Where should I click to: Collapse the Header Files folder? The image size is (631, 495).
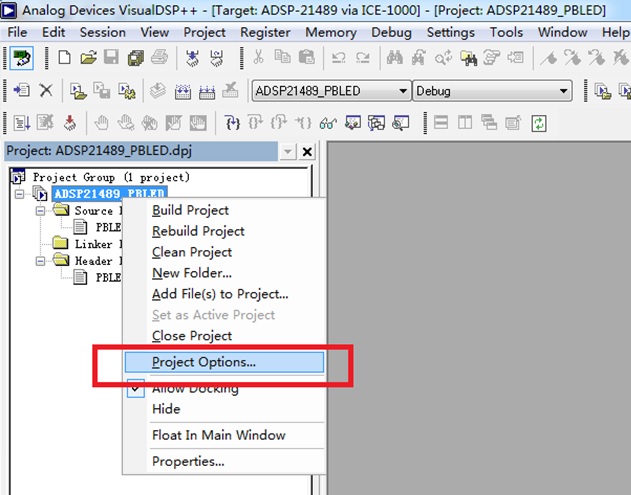click(40, 261)
